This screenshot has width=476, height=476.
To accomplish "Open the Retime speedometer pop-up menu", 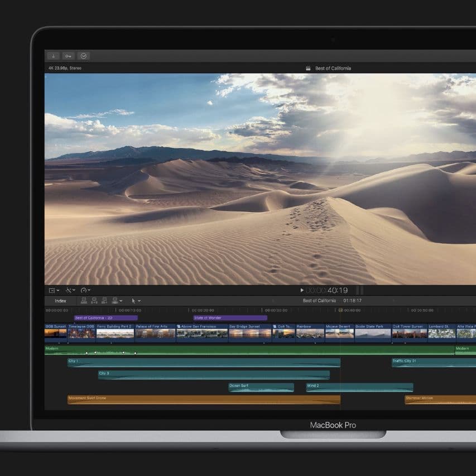I will click(x=85, y=291).
